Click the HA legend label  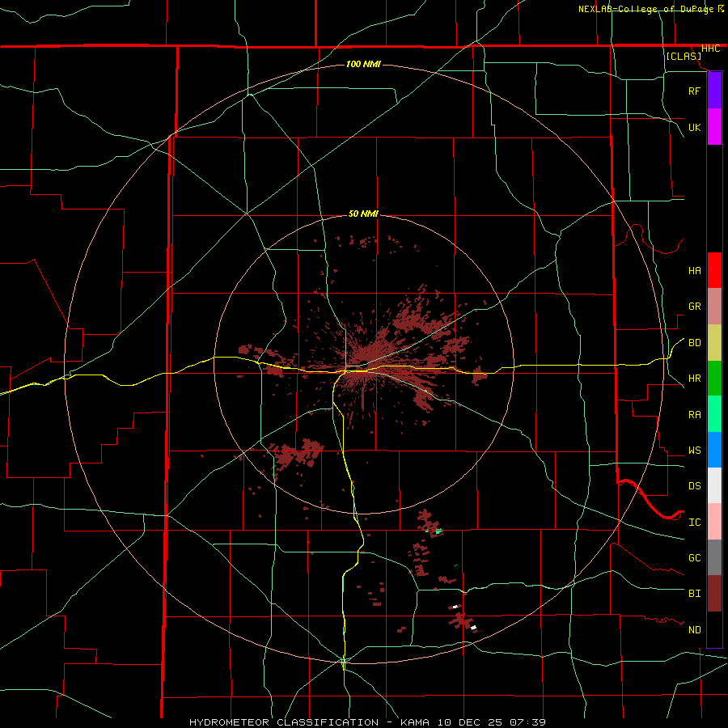tap(694, 271)
